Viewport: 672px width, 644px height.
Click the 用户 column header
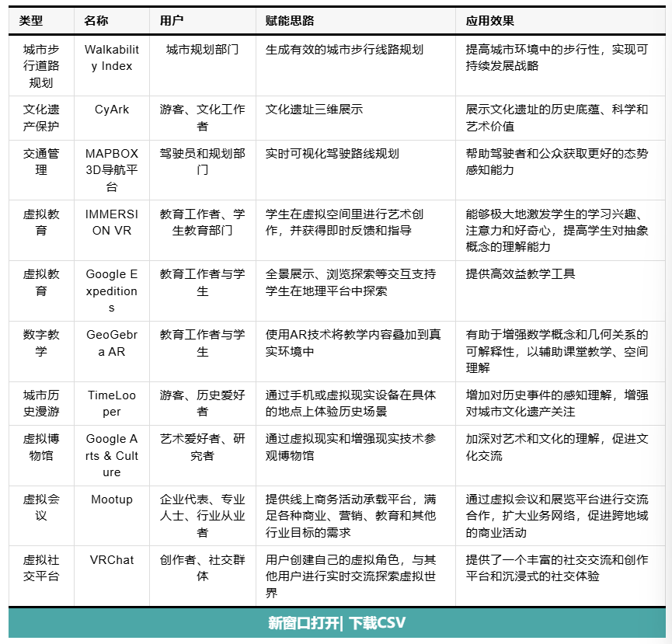tap(172, 20)
